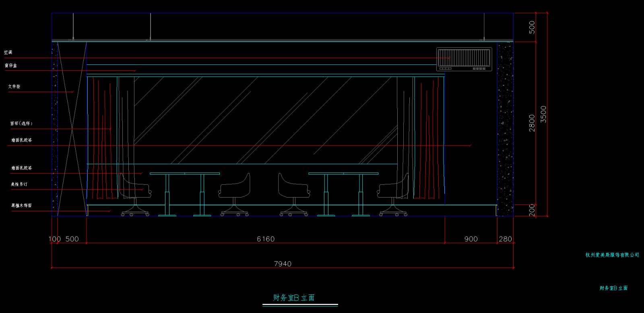Screen dimensions: 644x313
Task: Select the large 财务室B立面 underlined drawing title
Action: coord(294,298)
